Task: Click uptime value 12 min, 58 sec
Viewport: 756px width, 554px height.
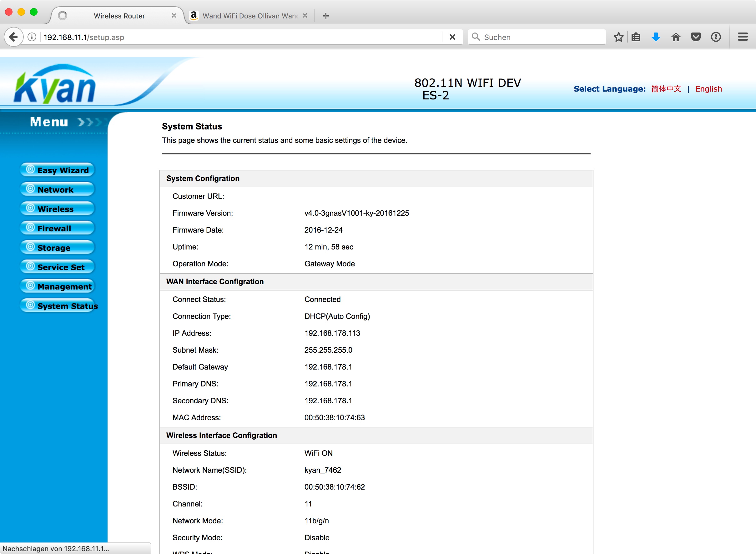Action: (329, 247)
